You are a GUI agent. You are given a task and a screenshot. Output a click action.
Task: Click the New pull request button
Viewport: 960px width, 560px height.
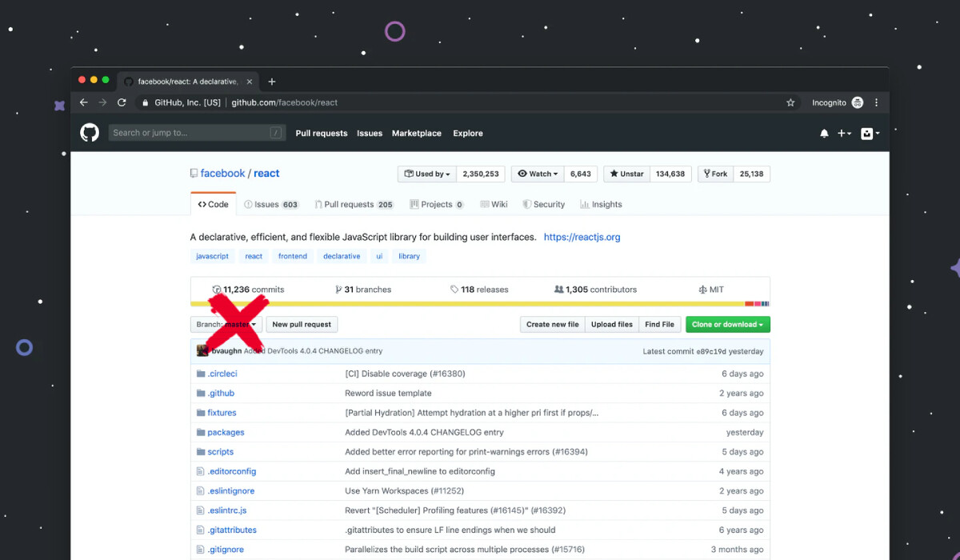(x=302, y=324)
